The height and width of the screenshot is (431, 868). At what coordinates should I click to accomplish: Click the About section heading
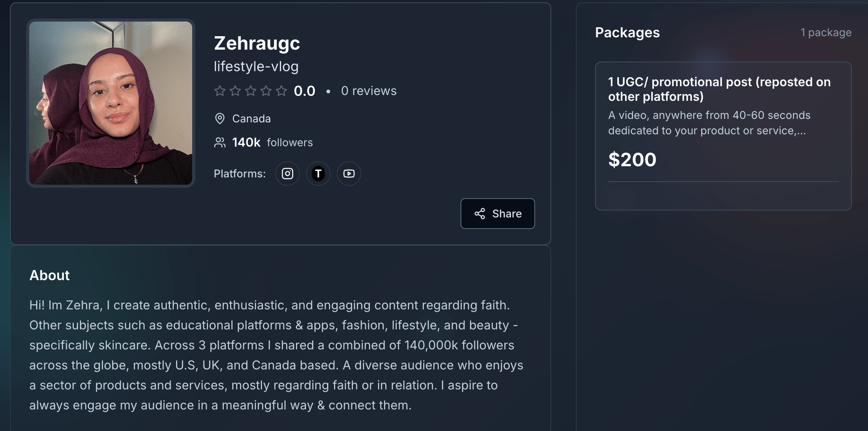[50, 275]
